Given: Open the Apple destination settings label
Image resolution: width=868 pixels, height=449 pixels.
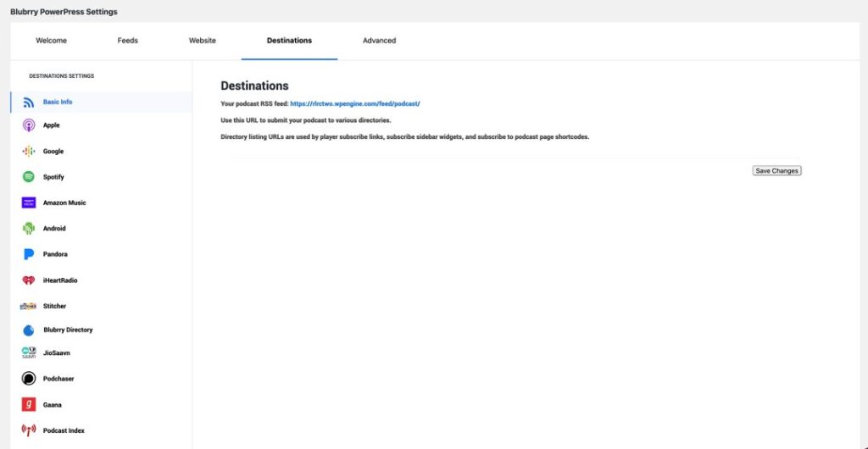Looking at the screenshot, I should pos(52,125).
